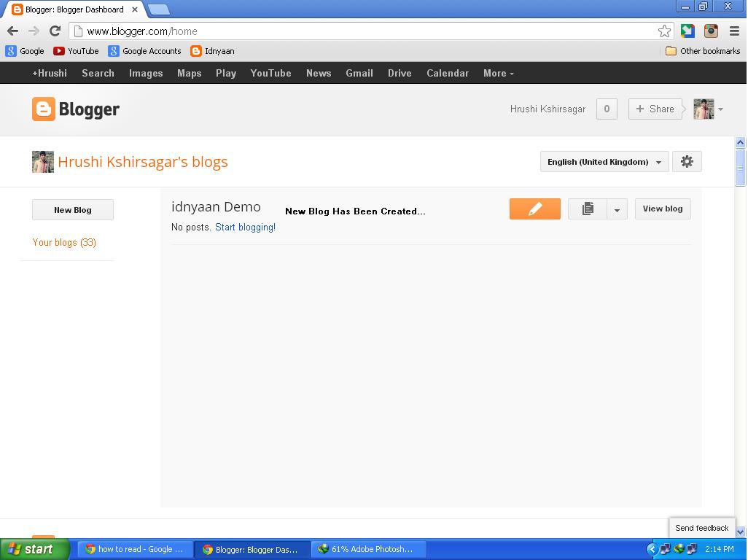Click the system clock showing 2:14 PM
The width and height of the screenshot is (748, 560).
720,549
